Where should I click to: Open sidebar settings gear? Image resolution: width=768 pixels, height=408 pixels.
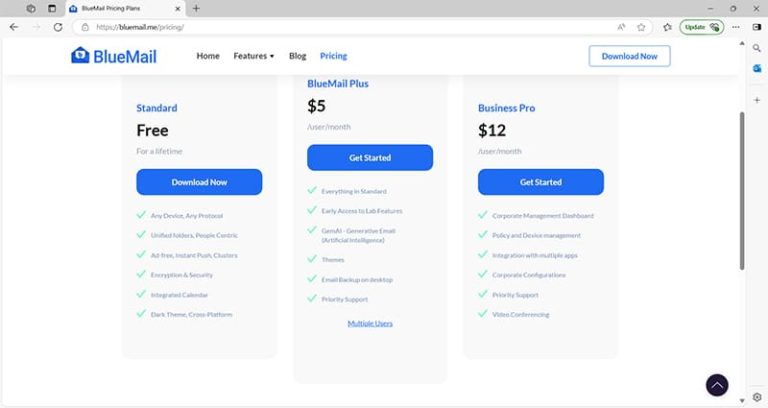757,397
